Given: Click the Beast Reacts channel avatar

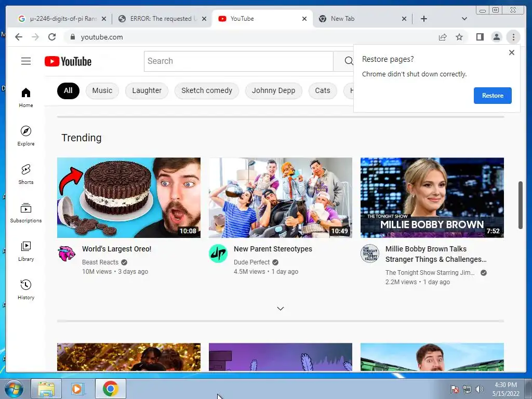Looking at the screenshot, I should point(66,254).
